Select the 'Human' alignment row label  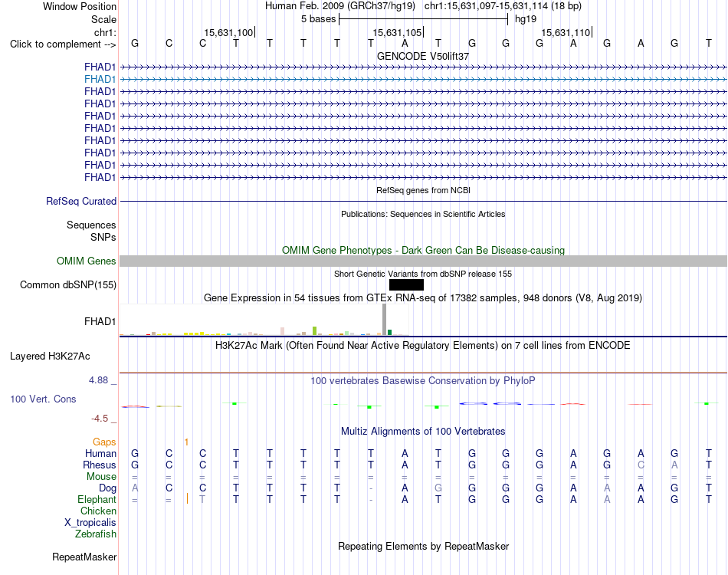click(100, 453)
